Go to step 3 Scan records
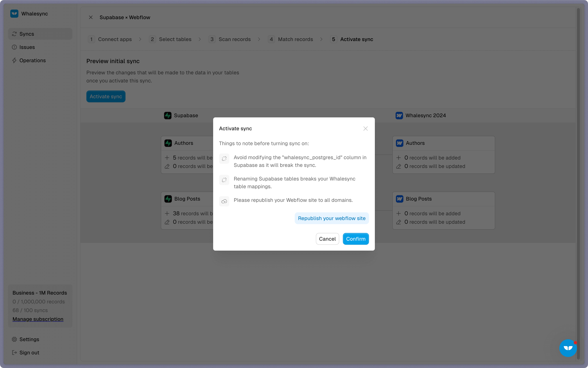The height and width of the screenshot is (368, 588). pyautogui.click(x=230, y=39)
